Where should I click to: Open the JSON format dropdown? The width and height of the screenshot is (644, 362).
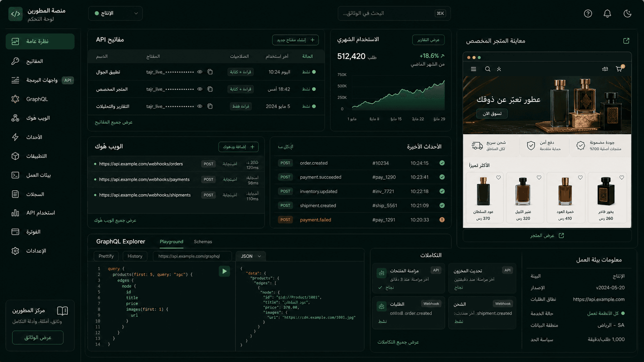click(251, 256)
